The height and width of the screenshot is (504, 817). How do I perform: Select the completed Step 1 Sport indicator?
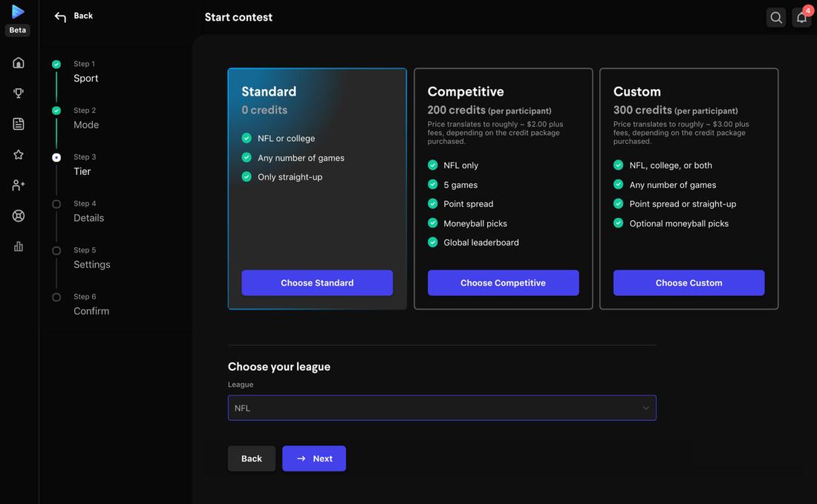[56, 62]
